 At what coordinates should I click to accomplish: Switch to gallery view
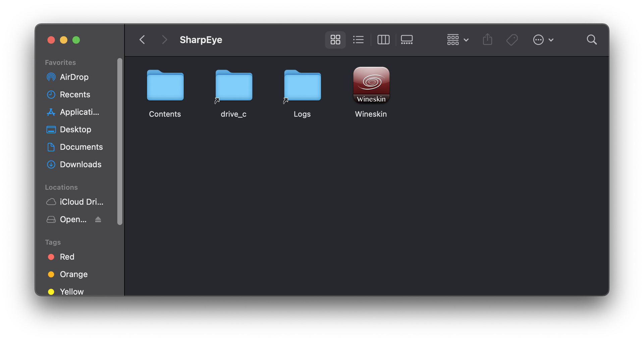pos(407,40)
